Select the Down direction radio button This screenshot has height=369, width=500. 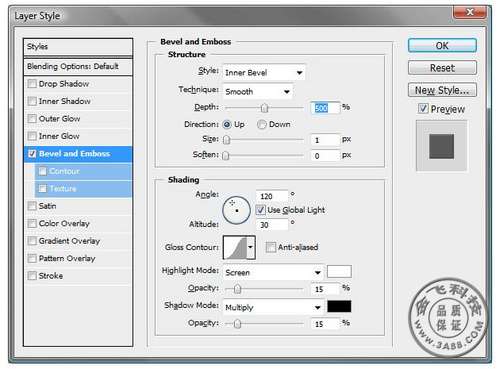(262, 124)
